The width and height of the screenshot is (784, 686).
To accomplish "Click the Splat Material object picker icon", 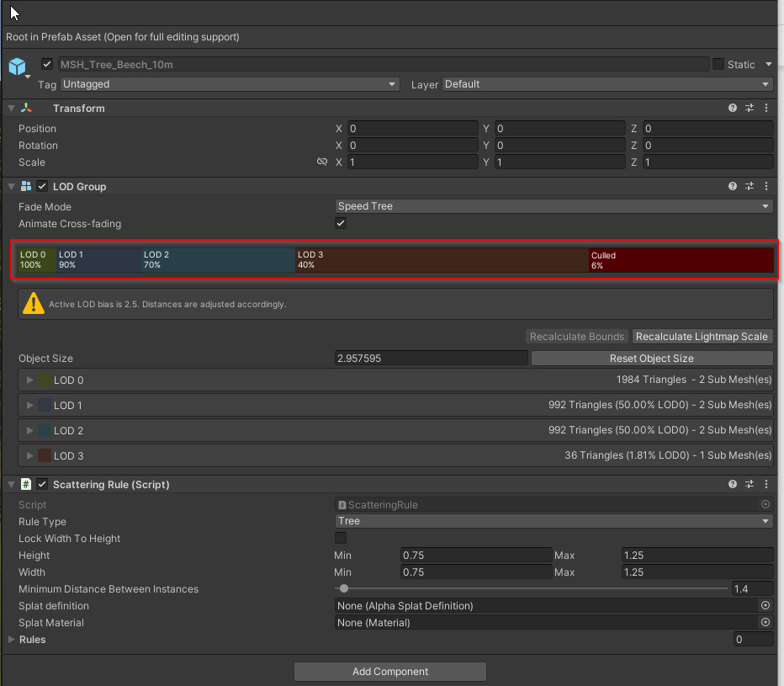I will pyautogui.click(x=765, y=623).
